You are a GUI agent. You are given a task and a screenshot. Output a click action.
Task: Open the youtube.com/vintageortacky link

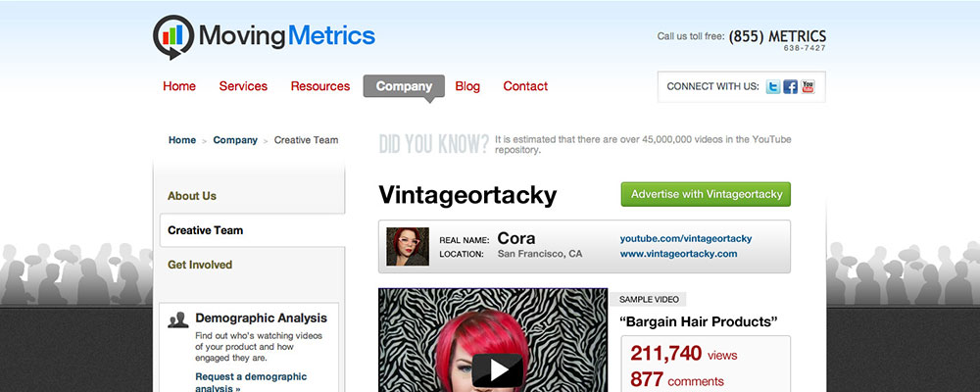click(686, 239)
